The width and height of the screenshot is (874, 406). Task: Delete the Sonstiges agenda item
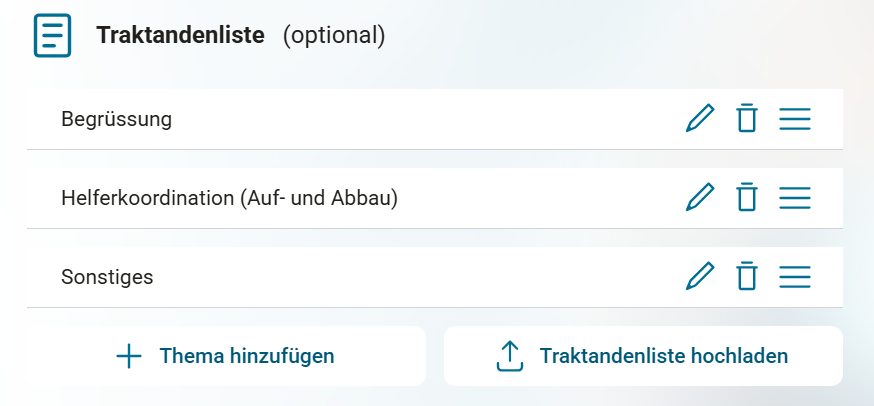pyautogui.click(x=746, y=276)
